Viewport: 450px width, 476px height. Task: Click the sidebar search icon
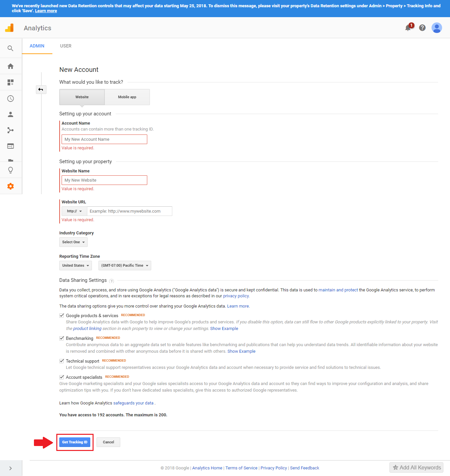[x=11, y=48]
